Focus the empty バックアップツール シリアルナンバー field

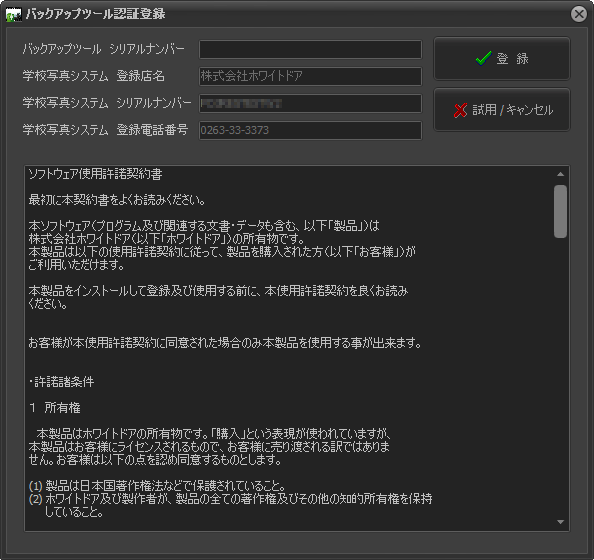pyautogui.click(x=310, y=50)
